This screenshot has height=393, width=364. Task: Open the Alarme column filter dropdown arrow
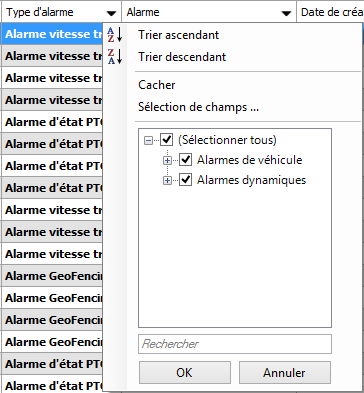point(286,13)
